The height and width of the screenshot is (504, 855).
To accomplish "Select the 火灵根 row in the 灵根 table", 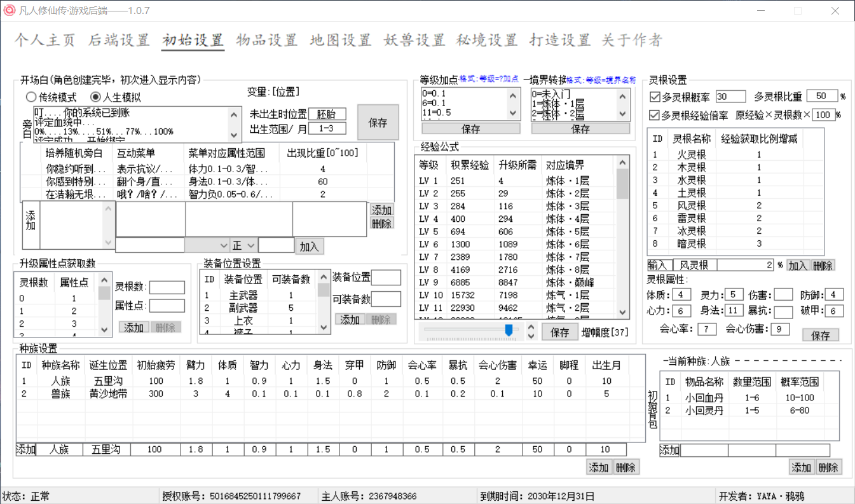I will click(735, 154).
